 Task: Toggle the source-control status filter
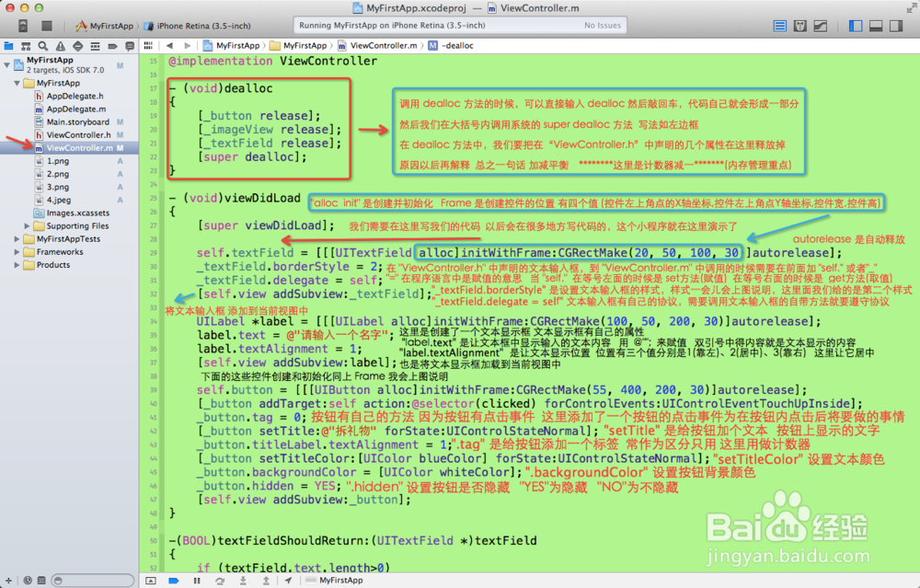41,581
